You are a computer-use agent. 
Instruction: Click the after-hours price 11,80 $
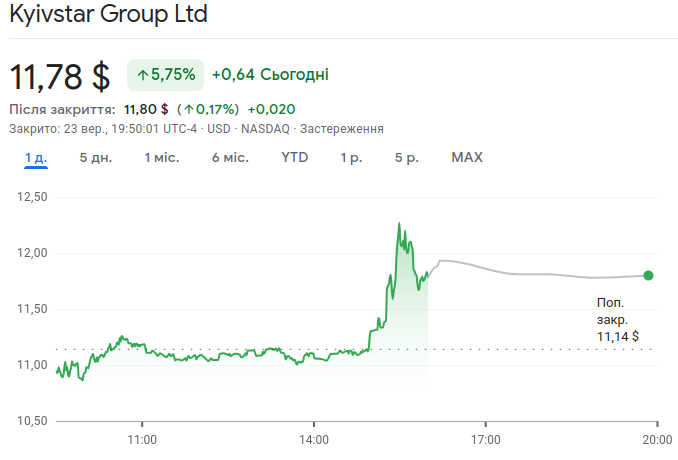[146, 109]
